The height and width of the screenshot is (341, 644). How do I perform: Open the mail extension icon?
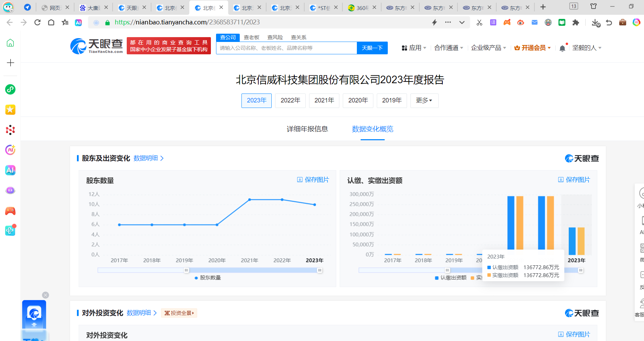(534, 22)
